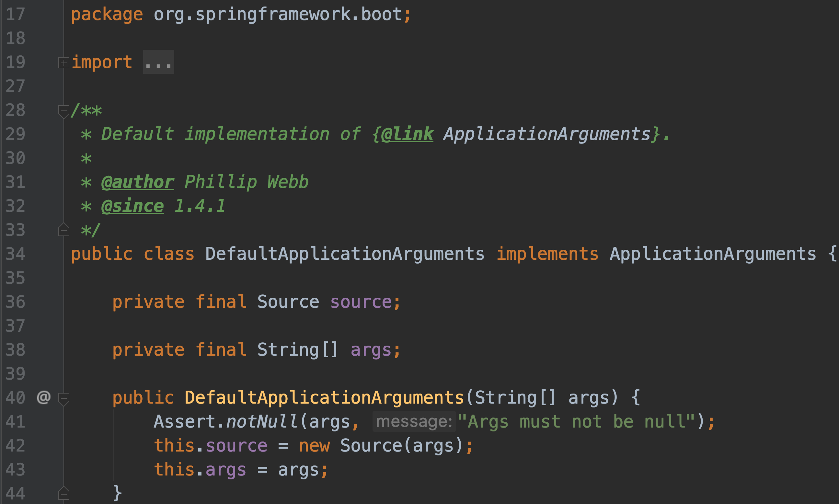Collapse the Javadoc comment at line 28
The width and height of the screenshot is (839, 504).
coord(63,111)
